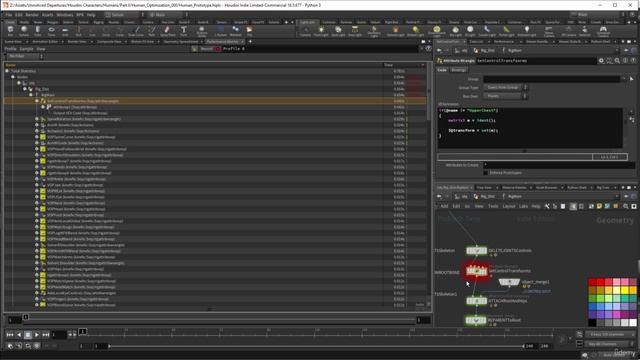The height and width of the screenshot is (360, 640).
Task: Pick the yellow swatch in color palette
Action: coord(624,290)
